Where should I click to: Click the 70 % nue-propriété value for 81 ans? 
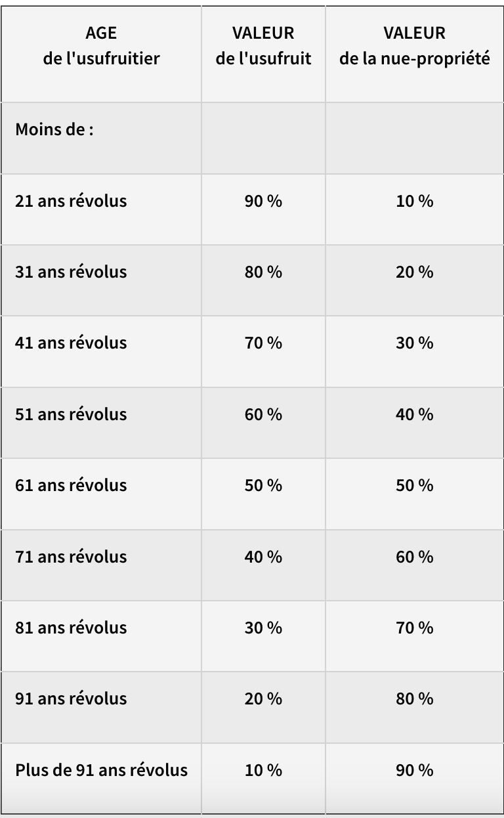coord(414,628)
